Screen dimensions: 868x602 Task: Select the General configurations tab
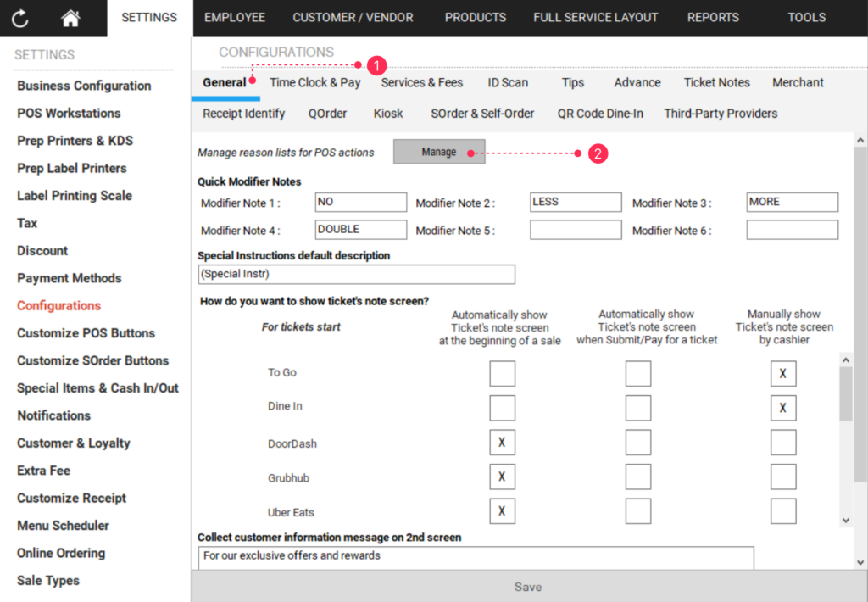tap(224, 82)
